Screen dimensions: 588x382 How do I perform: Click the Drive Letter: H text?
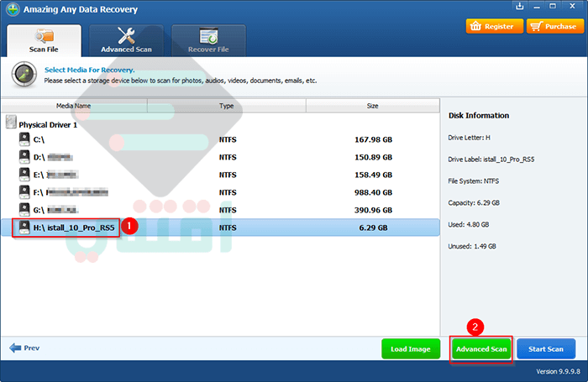(469, 138)
